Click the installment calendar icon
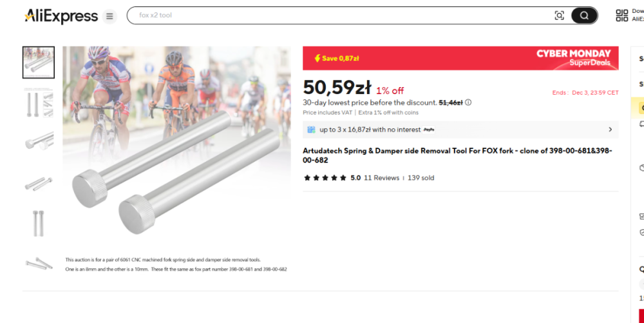 pos(312,130)
